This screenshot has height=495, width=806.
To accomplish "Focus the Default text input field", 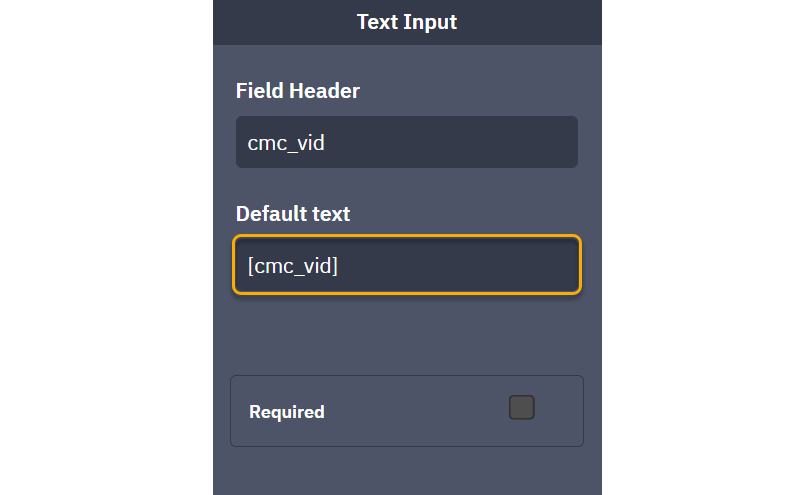I will [x=406, y=265].
